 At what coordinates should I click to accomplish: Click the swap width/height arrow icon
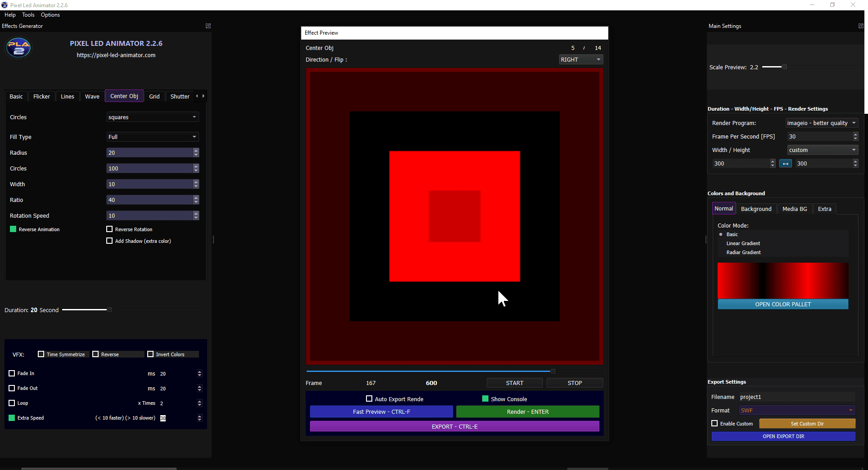(786, 163)
